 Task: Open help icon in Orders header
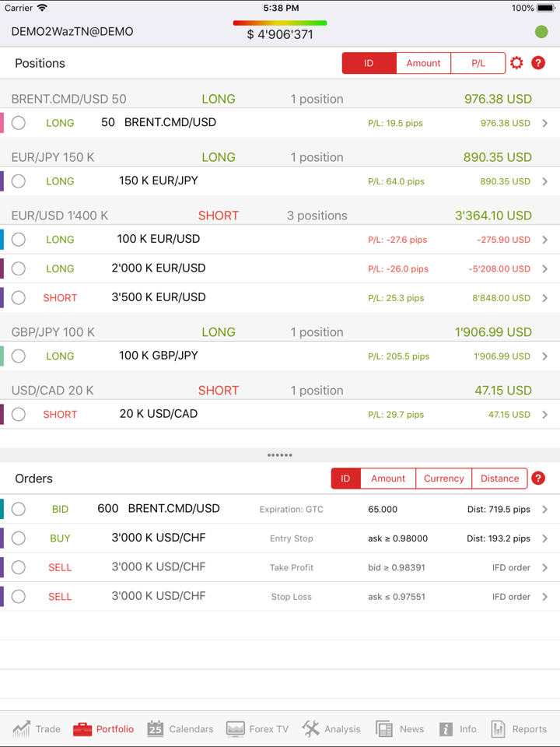[538, 479]
